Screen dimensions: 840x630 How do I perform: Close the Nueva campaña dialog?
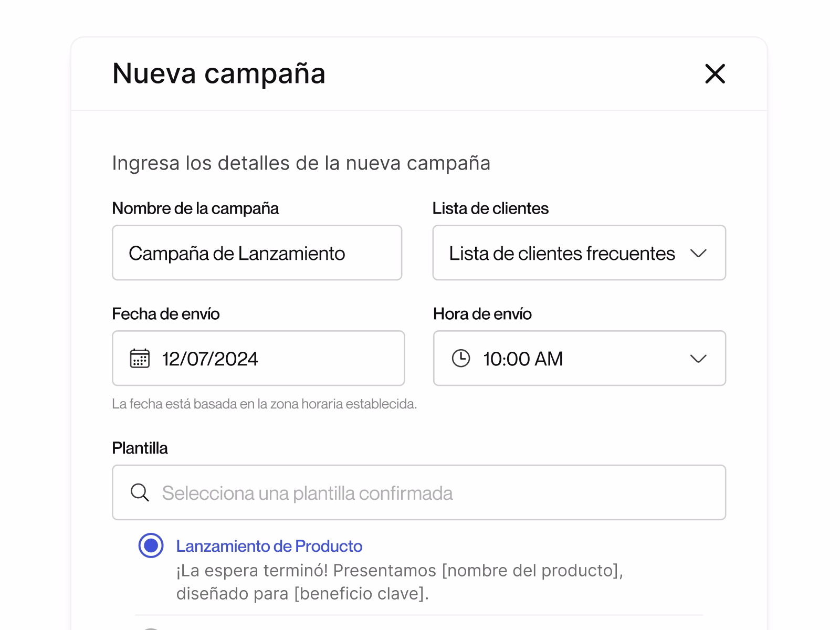(x=715, y=73)
